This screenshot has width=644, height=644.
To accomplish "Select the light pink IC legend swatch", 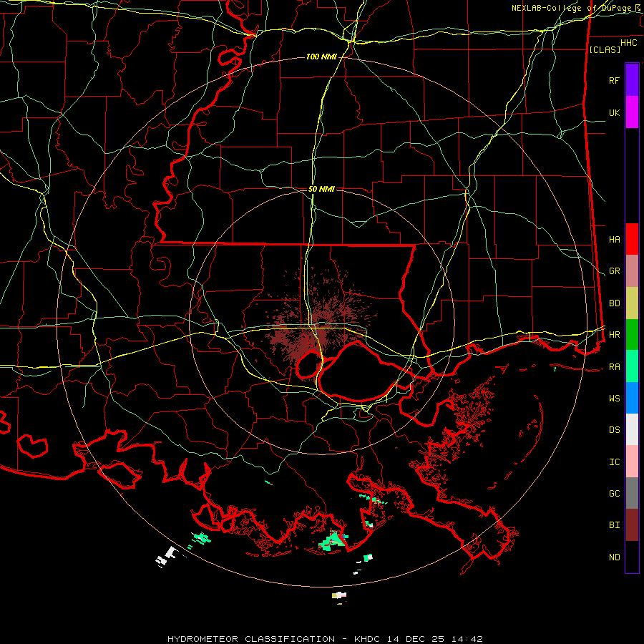I will [x=632, y=462].
